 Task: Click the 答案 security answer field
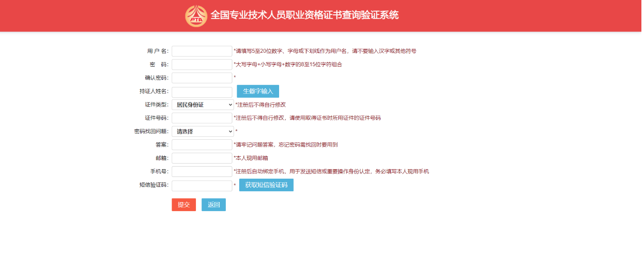(x=202, y=145)
